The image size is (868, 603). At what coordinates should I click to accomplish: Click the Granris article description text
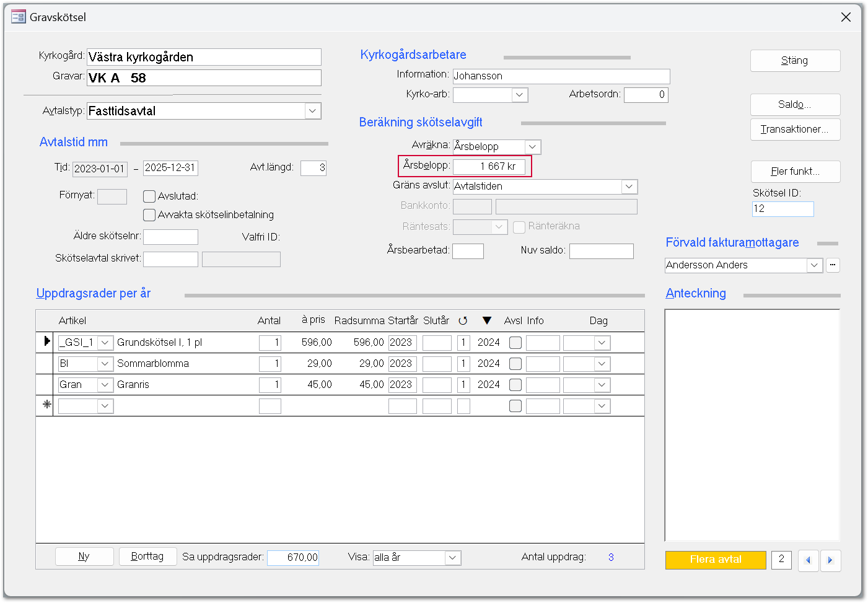[x=133, y=385]
